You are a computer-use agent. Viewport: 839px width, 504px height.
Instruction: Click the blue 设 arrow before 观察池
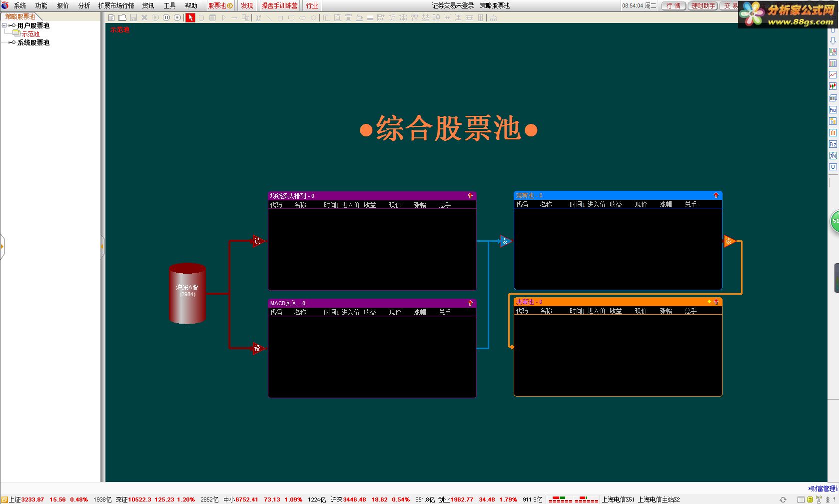point(505,241)
